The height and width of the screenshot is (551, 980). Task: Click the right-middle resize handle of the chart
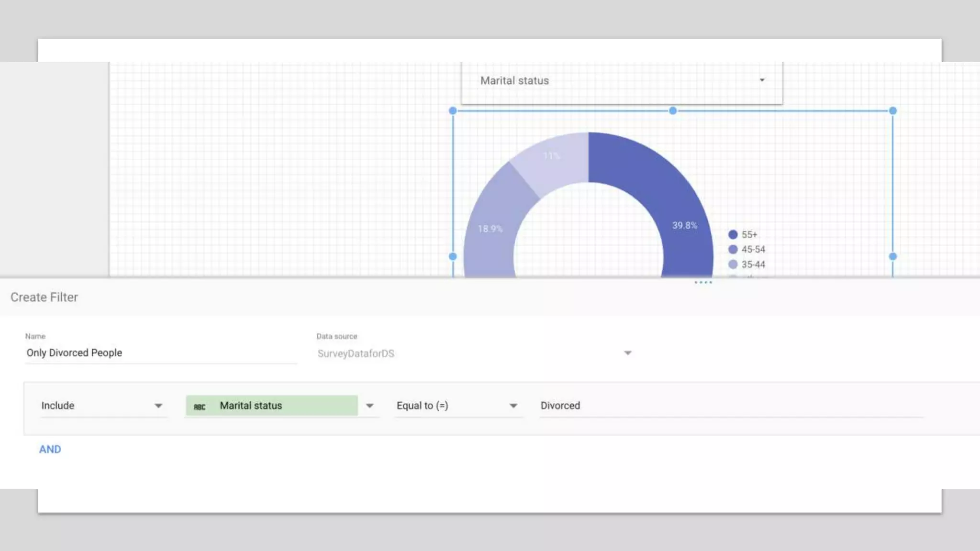tap(893, 256)
